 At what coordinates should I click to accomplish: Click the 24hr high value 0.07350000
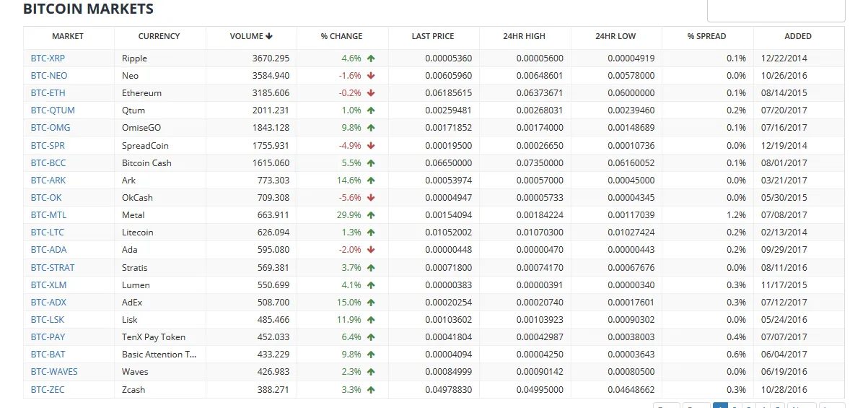click(540, 163)
